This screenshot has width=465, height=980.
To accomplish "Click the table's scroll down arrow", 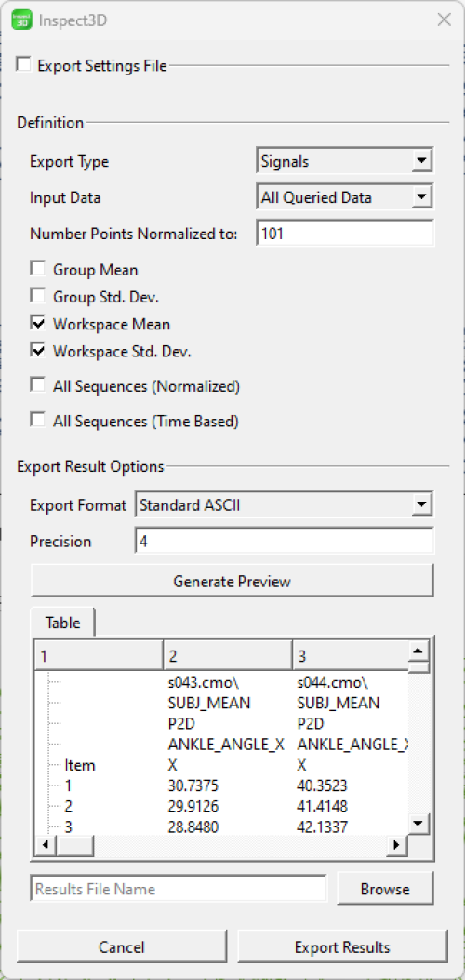I will pos(418,822).
